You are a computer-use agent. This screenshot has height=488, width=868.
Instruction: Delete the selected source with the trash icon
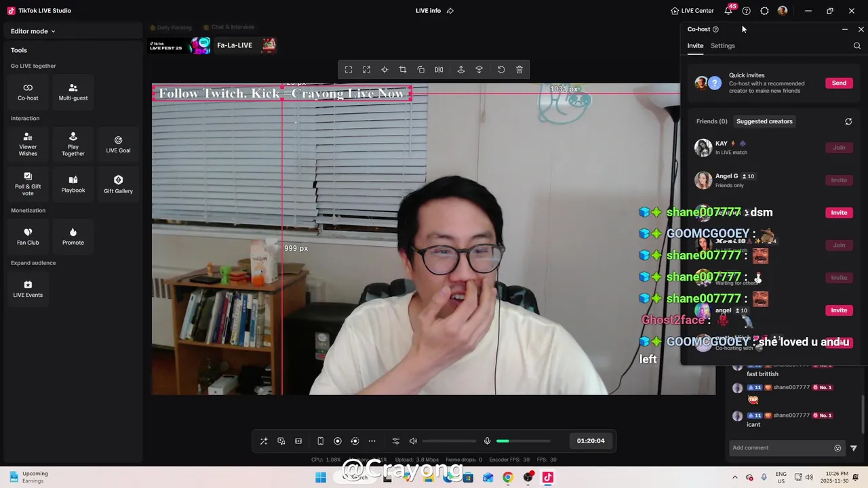coord(519,70)
